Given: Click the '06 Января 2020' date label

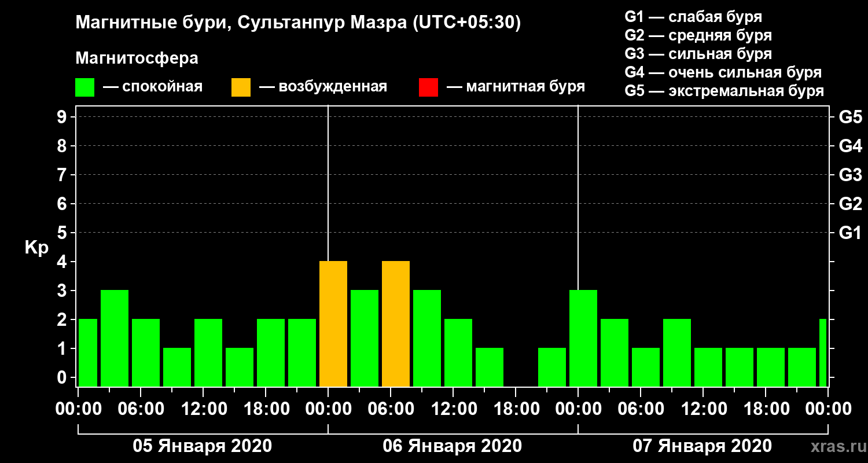Looking at the screenshot, I should [x=452, y=446].
